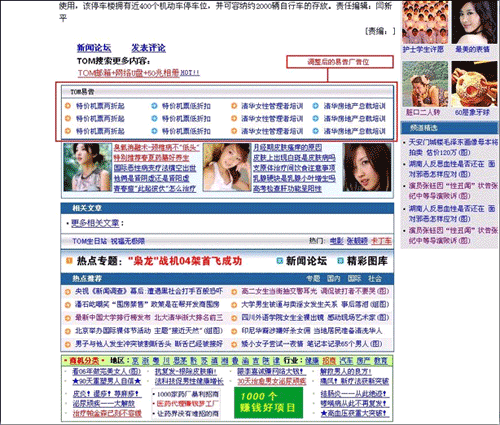The height and width of the screenshot is (425, 500).
Task: Click orange bullet beside 四川外语学院 headline
Action: coord(234,318)
